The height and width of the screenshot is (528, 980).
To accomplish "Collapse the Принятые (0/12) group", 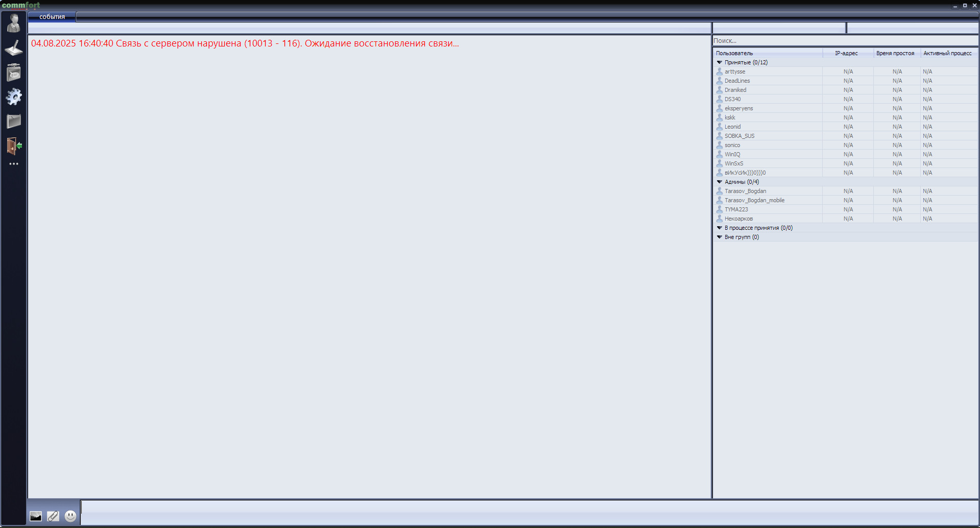I will coord(720,62).
